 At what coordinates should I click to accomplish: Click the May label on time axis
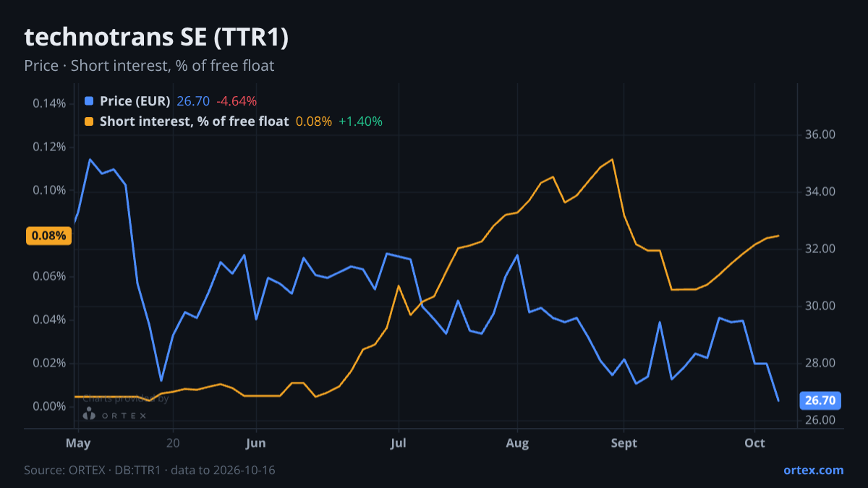pos(78,443)
